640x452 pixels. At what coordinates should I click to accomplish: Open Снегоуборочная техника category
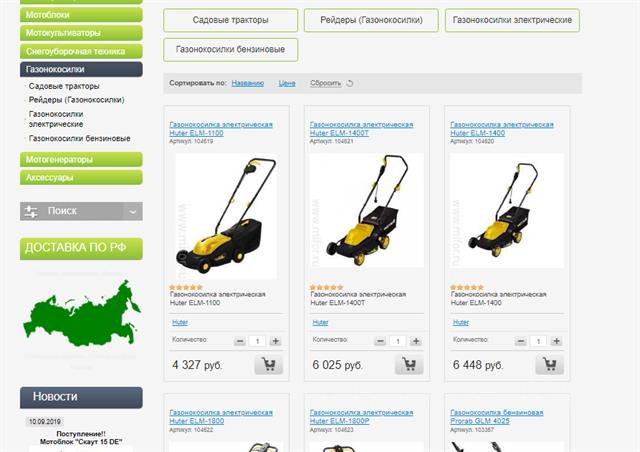click(x=81, y=51)
